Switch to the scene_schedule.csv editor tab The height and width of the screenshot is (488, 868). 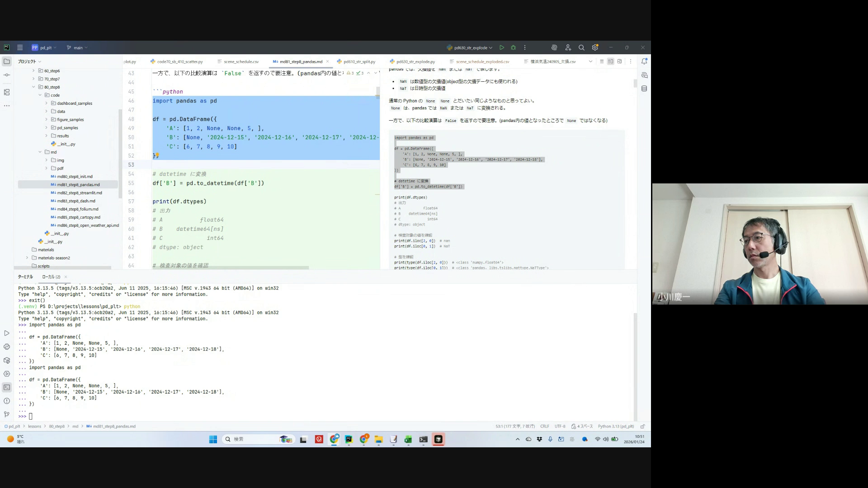241,61
